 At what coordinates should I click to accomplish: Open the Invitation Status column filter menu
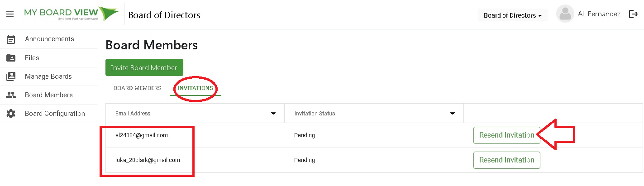[x=453, y=114]
